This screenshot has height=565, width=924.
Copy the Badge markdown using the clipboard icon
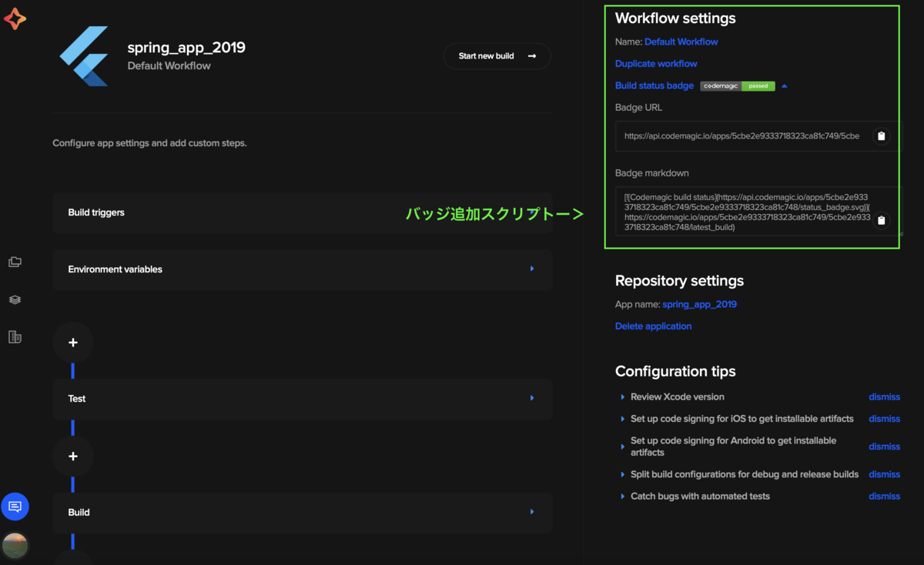pyautogui.click(x=881, y=220)
